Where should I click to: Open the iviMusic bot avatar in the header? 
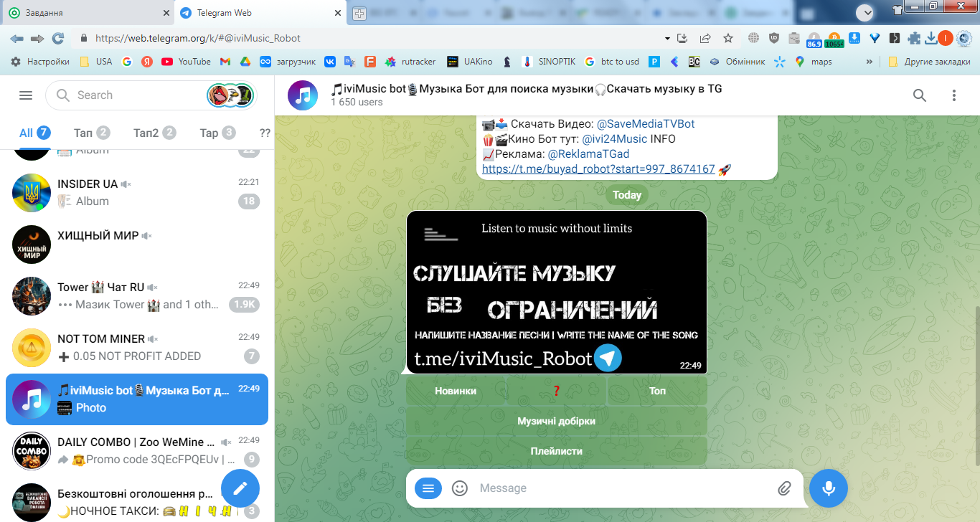[x=303, y=95]
